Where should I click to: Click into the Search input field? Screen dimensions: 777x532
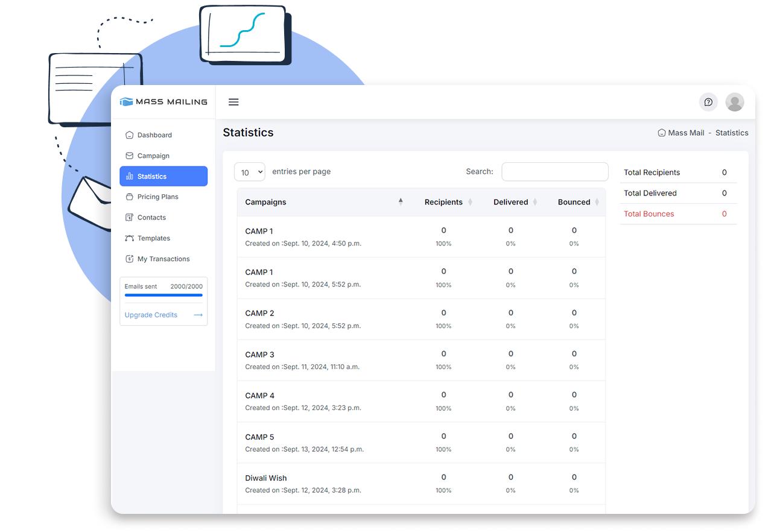click(554, 172)
